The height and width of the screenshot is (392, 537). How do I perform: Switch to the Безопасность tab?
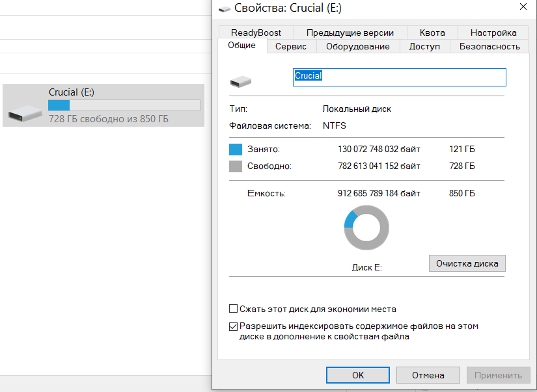click(x=489, y=47)
